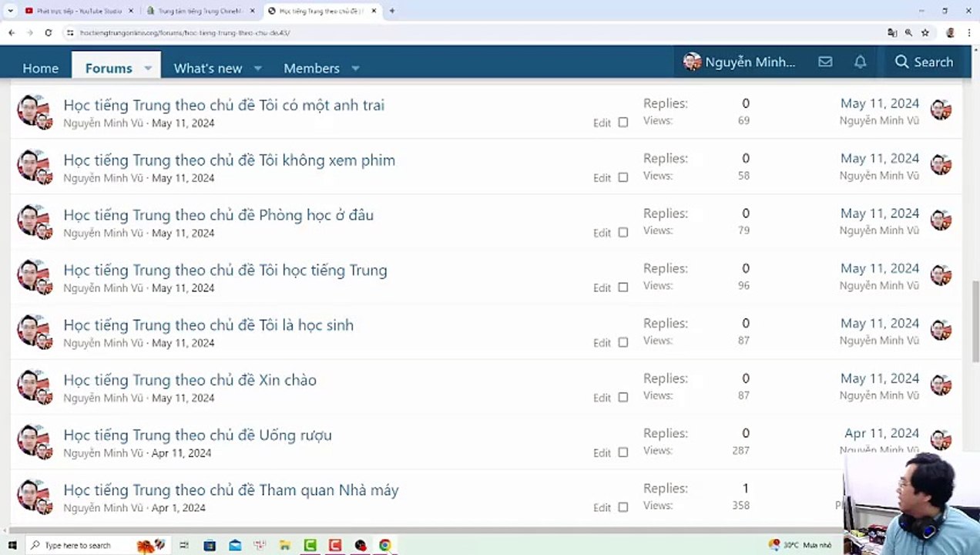Close the YouTube Studio browser tab
The height and width of the screenshot is (555, 980).
[130, 11]
